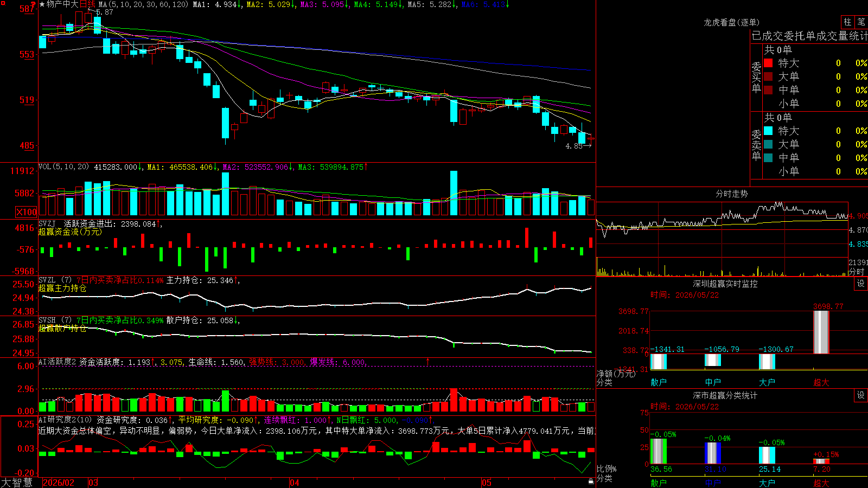Select the 物产中大 stock name
The height and width of the screenshot is (488, 868).
62,4
